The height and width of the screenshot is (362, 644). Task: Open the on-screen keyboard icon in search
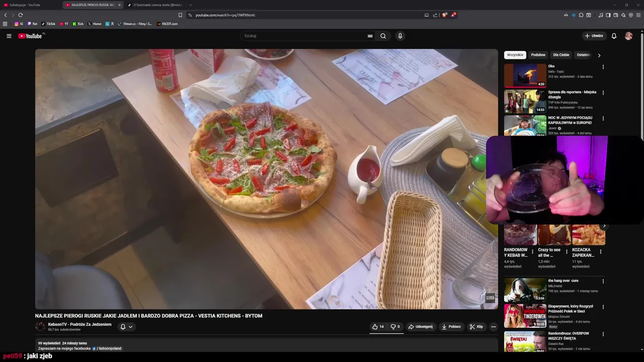[370, 36]
